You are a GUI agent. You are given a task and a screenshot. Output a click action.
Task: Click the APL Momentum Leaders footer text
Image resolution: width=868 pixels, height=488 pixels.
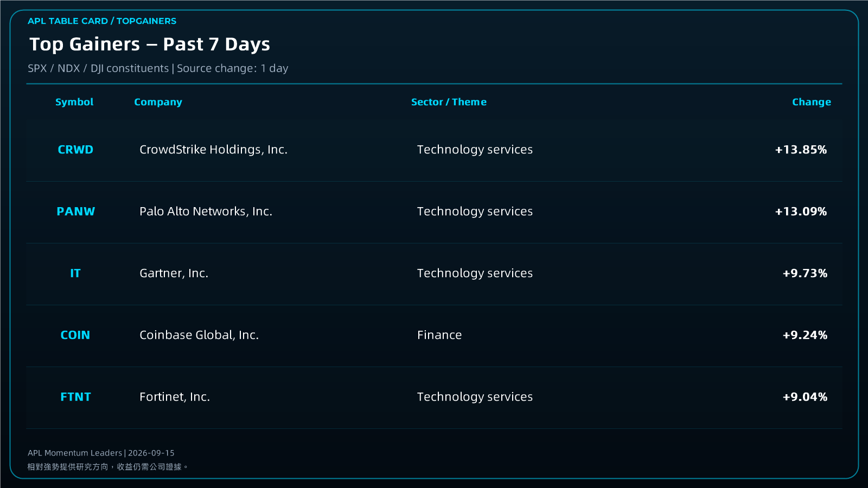[x=75, y=453]
